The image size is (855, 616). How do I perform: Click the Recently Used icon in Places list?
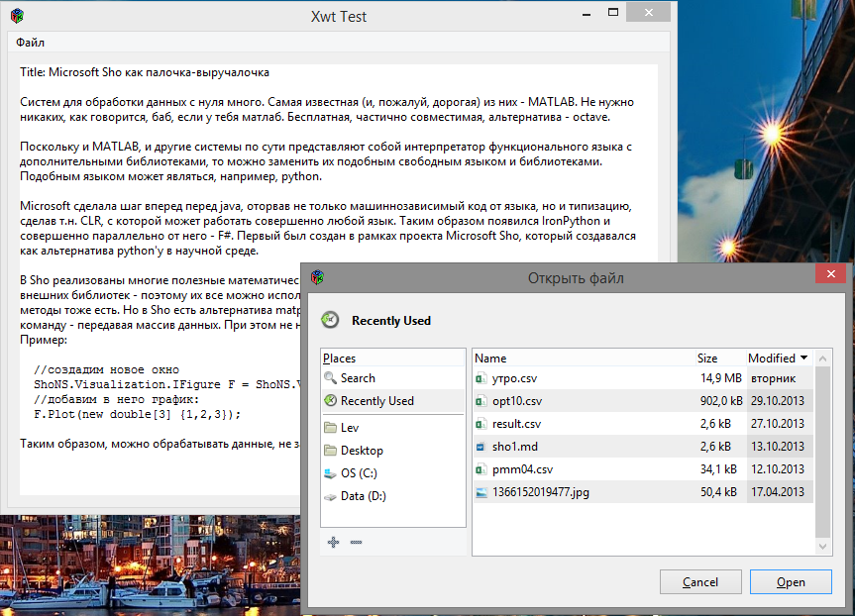[x=330, y=400]
